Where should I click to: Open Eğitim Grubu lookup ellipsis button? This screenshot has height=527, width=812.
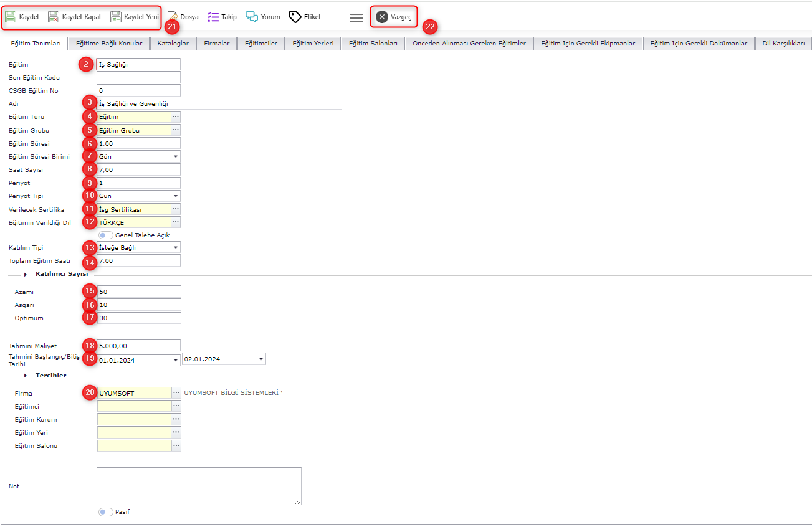coord(176,130)
